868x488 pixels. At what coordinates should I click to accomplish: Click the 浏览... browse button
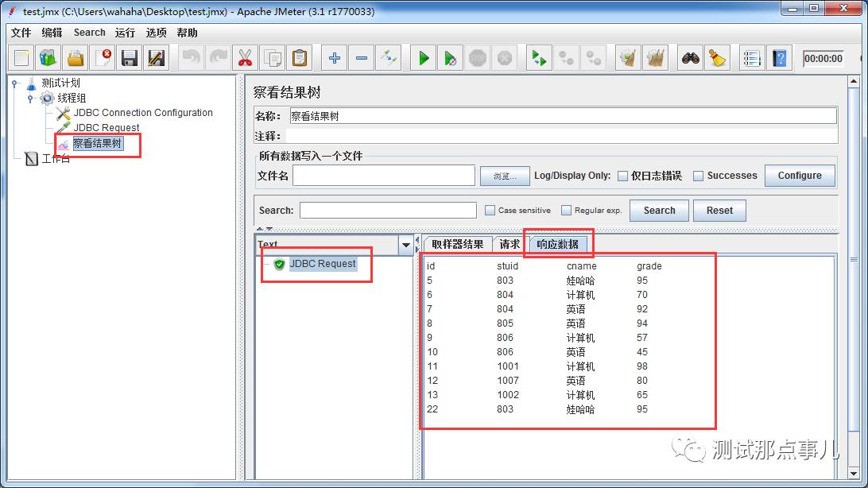coord(505,176)
